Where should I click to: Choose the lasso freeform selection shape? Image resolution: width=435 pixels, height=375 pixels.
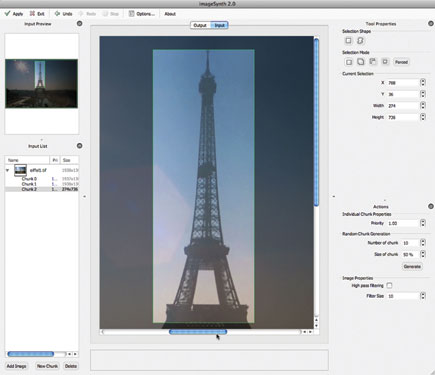(360, 41)
